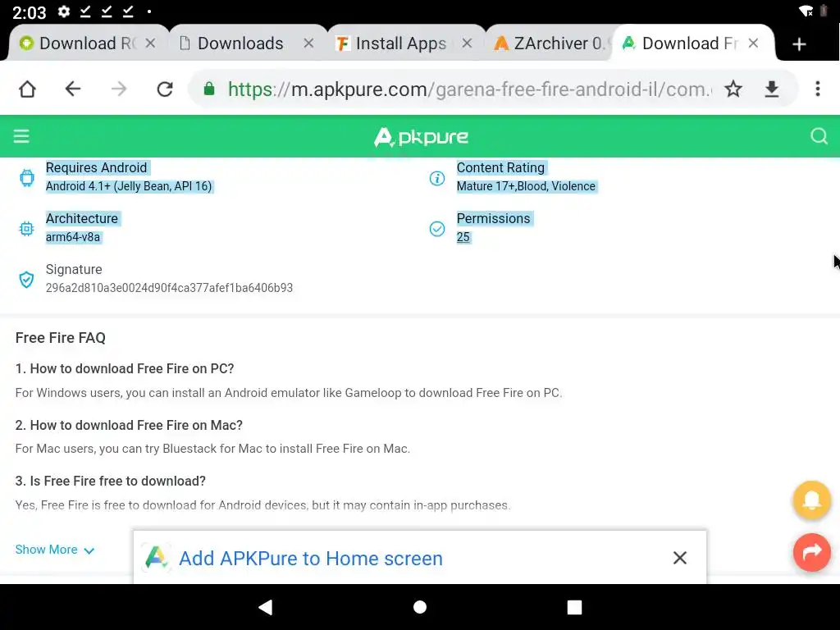
Task: Close the Install Apps tab
Action: (467, 43)
